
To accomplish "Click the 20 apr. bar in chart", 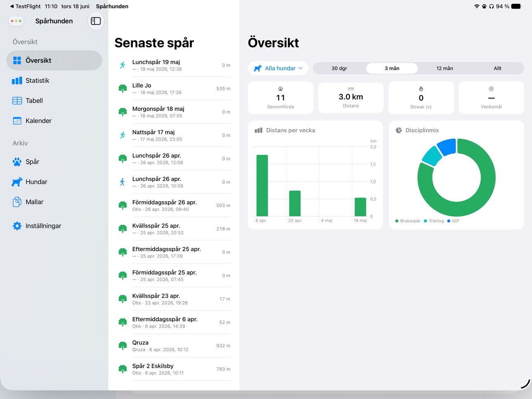I will [295, 203].
